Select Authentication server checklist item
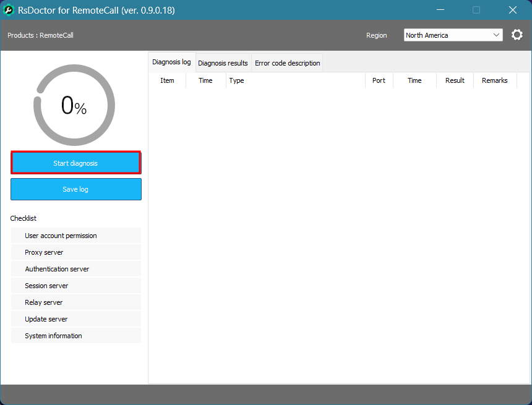532x405 pixels. [x=76, y=269]
